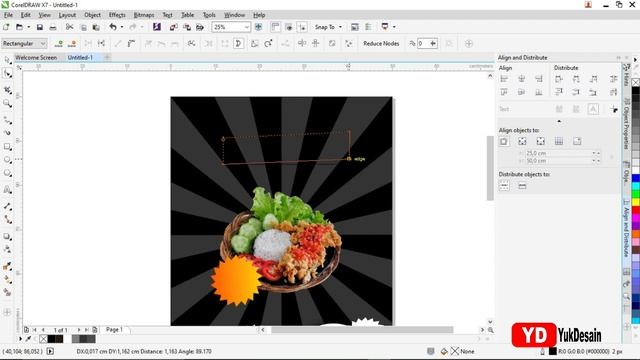Viewport: 640px width, 360px height.
Task: Toggle Show Rulers icon in toolbar
Action: tap(276, 27)
